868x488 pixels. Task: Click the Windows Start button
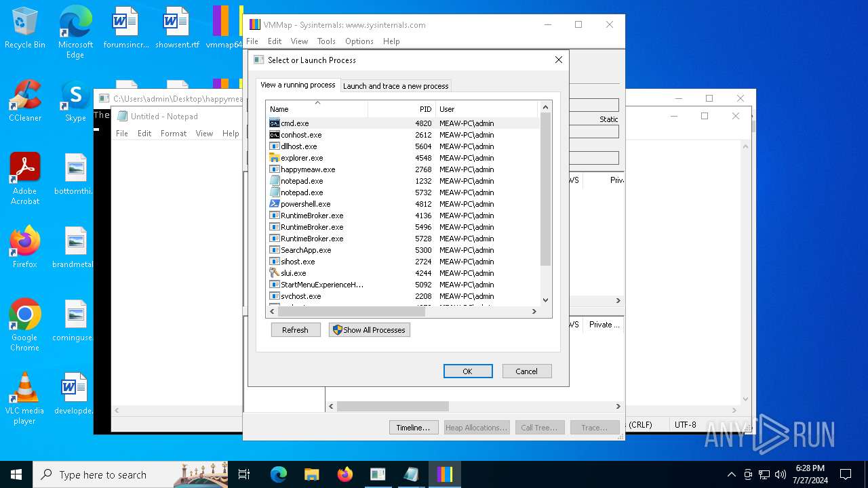point(16,474)
